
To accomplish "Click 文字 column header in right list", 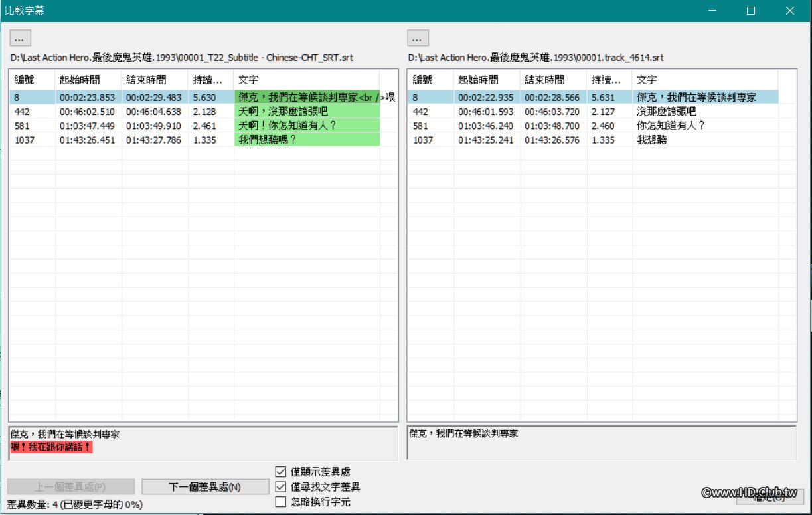I will (x=705, y=80).
